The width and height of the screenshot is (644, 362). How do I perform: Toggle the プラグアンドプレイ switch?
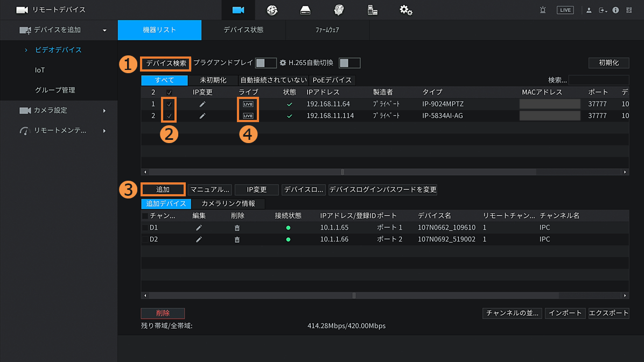click(265, 63)
